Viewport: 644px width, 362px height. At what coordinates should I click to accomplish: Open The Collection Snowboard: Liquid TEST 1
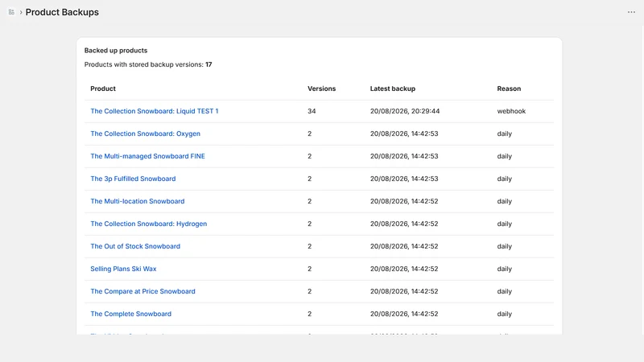click(155, 111)
